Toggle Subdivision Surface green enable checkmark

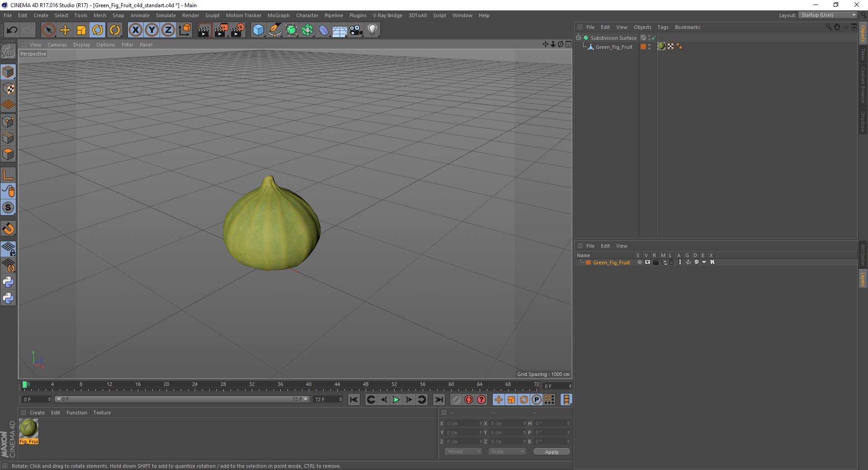pyautogui.click(x=654, y=38)
